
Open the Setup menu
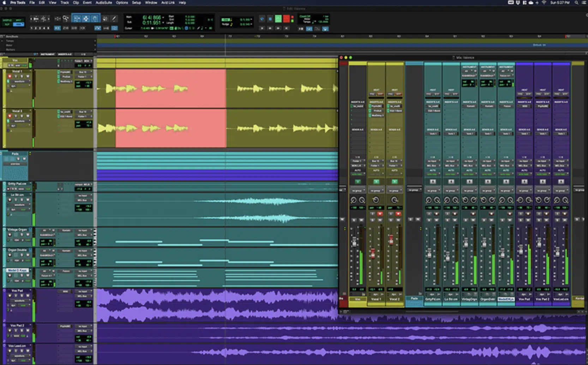pos(136,2)
